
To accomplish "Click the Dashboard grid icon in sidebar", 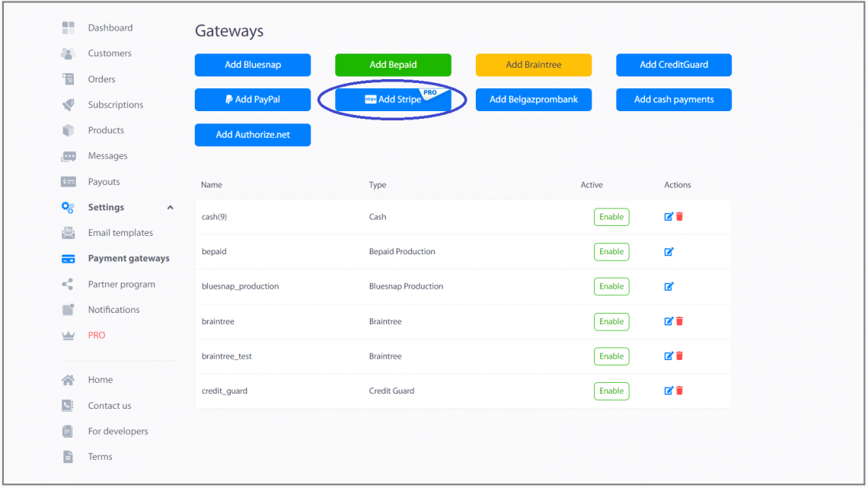I will coord(68,27).
